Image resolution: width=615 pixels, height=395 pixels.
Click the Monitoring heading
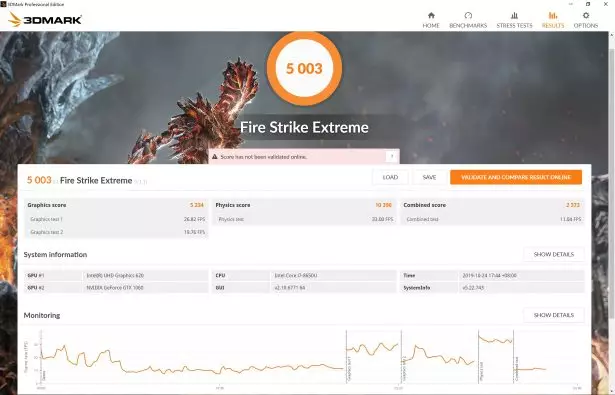[42, 315]
